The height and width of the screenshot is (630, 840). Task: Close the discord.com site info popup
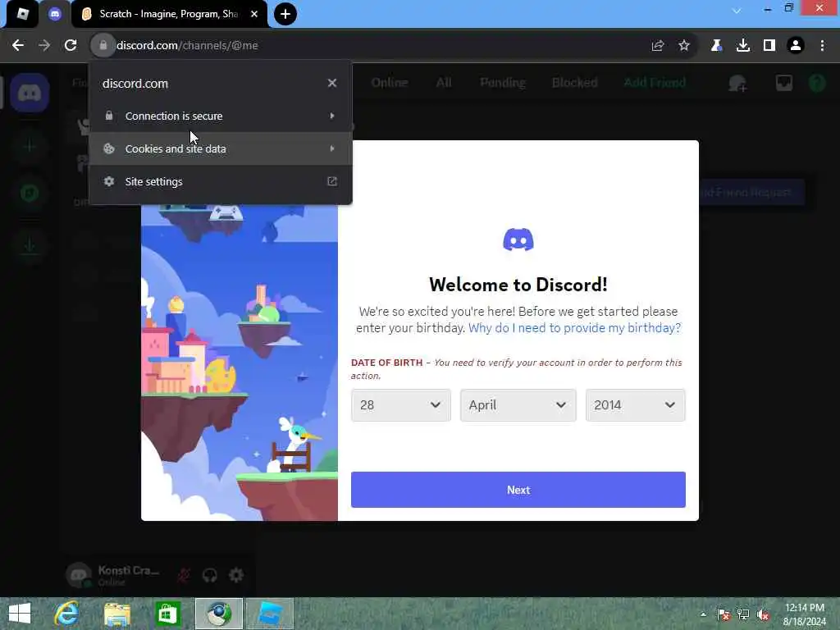pyautogui.click(x=332, y=83)
